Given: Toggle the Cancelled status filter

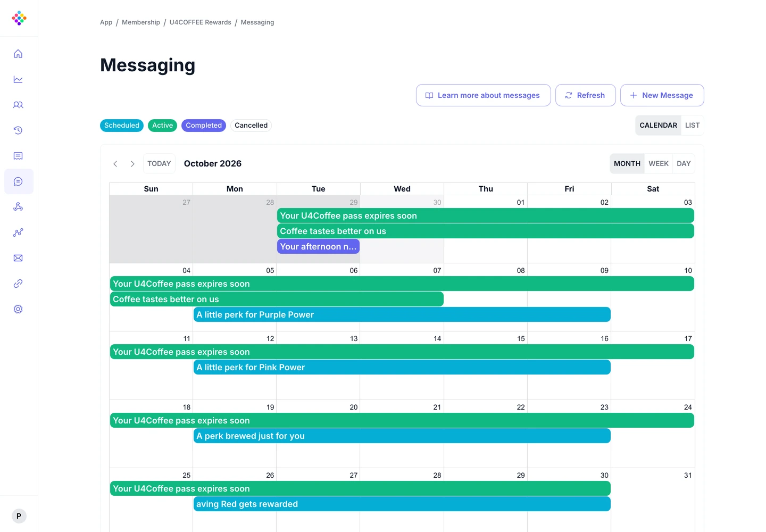Looking at the screenshot, I should [x=251, y=126].
